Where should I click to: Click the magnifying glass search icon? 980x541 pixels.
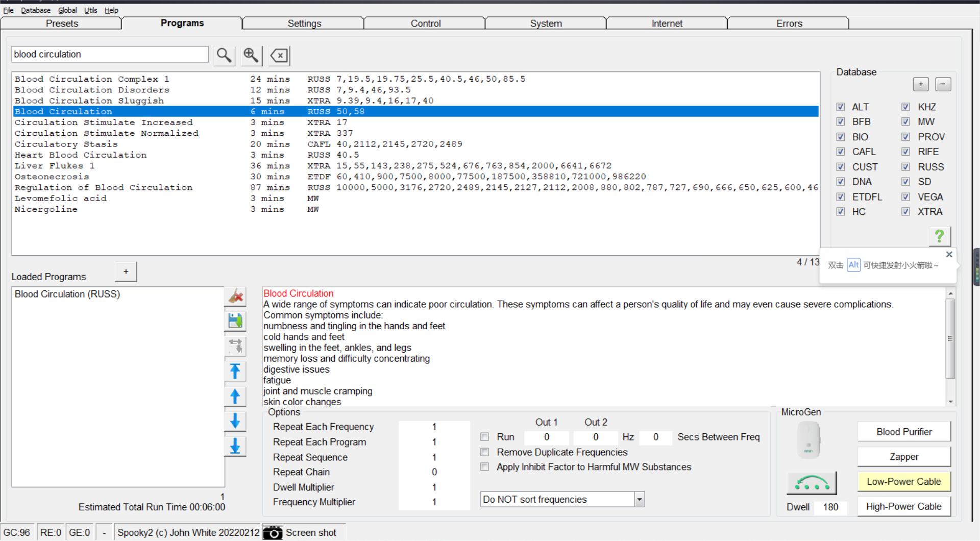(x=224, y=55)
